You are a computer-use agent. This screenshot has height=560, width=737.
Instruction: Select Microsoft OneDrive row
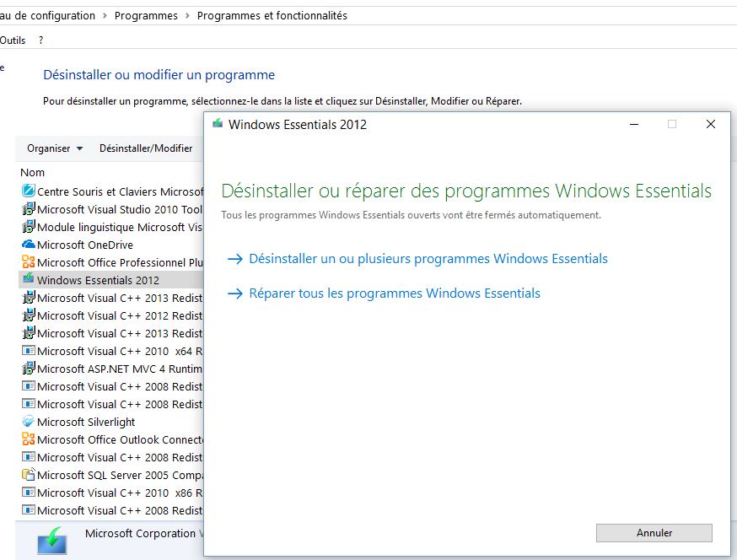tap(111, 245)
